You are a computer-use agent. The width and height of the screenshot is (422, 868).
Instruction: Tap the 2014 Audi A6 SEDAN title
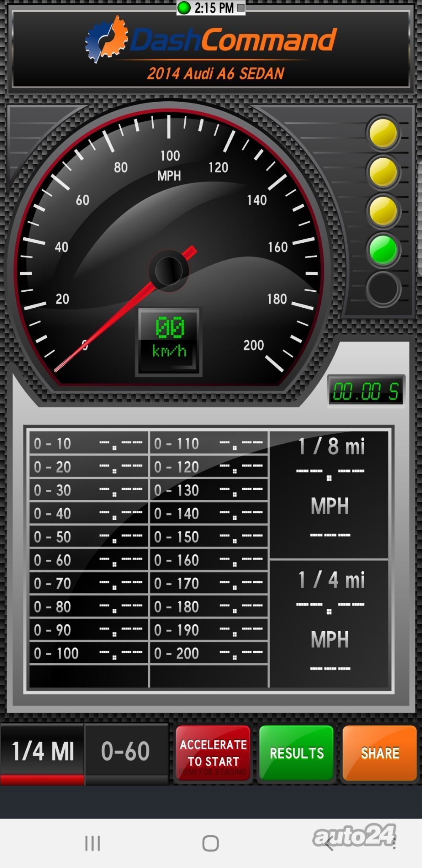coord(215,73)
